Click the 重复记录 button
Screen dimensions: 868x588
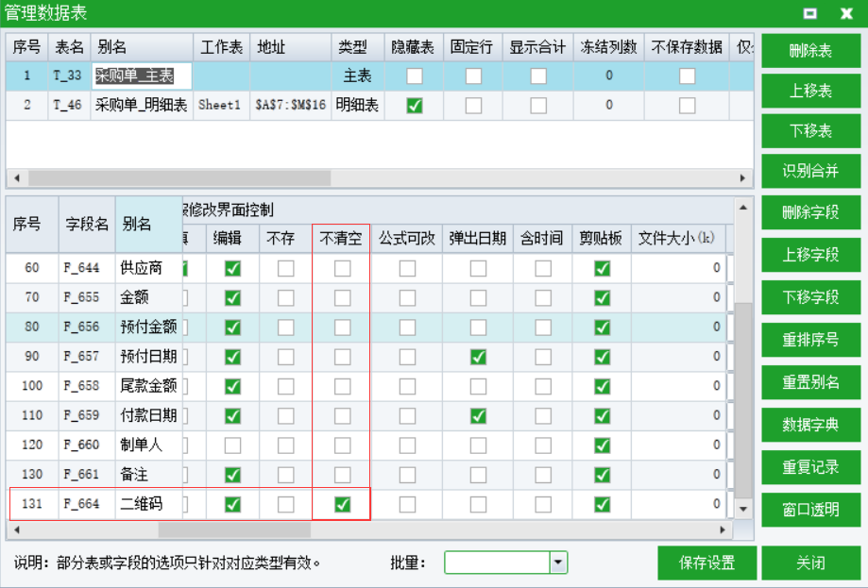(810, 467)
